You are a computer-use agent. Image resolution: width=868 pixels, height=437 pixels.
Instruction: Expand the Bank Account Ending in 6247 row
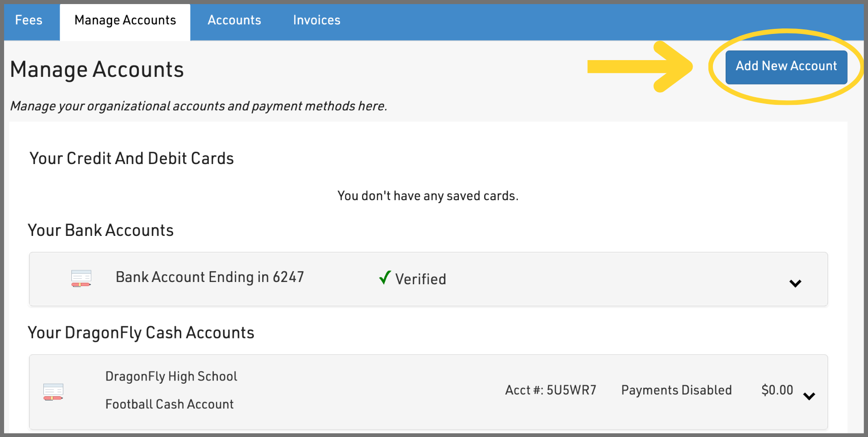[795, 283]
